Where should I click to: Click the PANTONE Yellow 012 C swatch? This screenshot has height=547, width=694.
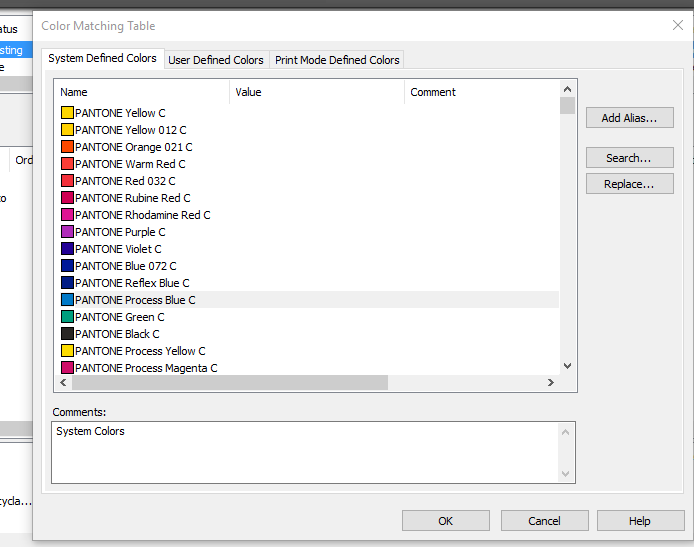click(x=67, y=130)
